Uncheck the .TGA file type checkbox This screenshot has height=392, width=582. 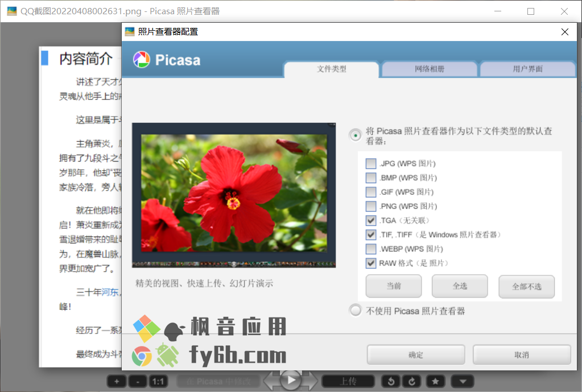(371, 221)
